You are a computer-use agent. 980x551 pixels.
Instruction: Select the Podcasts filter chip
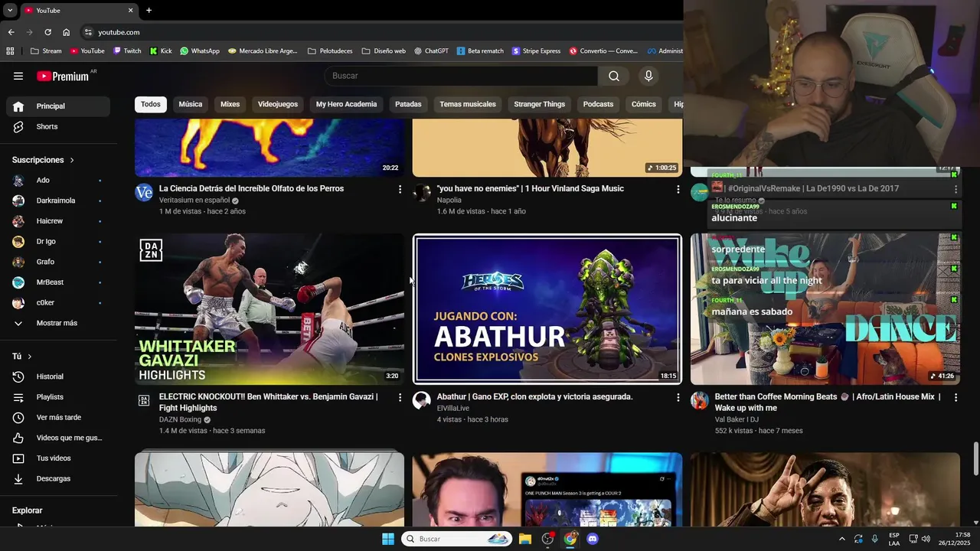pyautogui.click(x=598, y=104)
